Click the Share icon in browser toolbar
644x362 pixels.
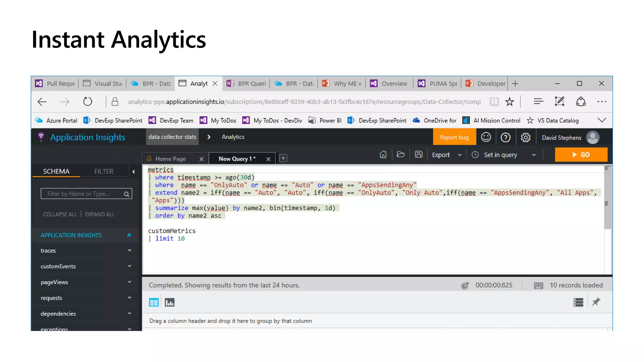[580, 101]
